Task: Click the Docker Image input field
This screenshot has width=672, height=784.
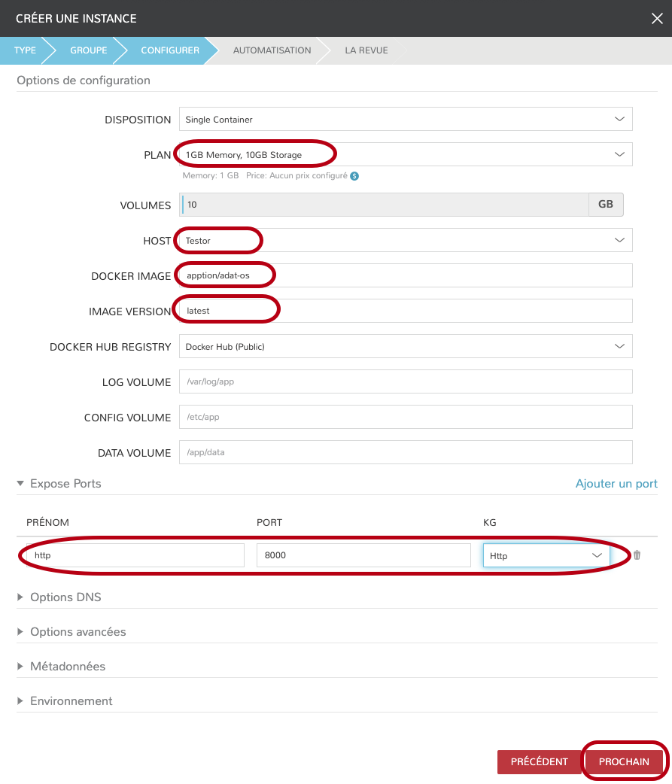Action: pos(406,276)
